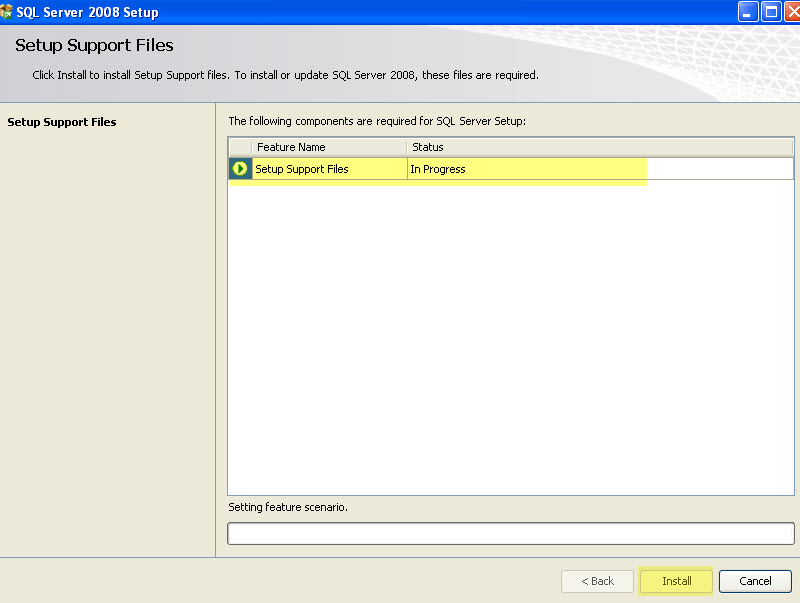800x603 pixels.
Task: Click the In Progress status cell
Action: [x=600, y=169]
